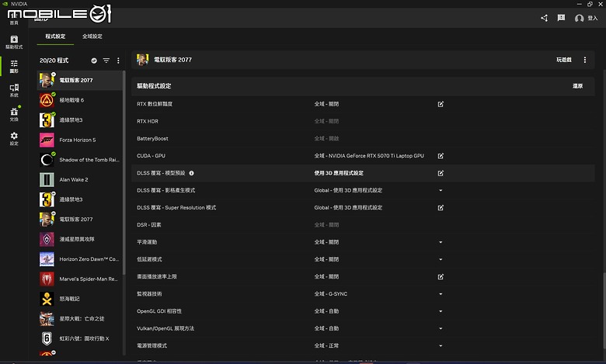This screenshot has height=364, width=606.
Task: Select 漫威星際異攻隊 in program list
Action: (79, 239)
